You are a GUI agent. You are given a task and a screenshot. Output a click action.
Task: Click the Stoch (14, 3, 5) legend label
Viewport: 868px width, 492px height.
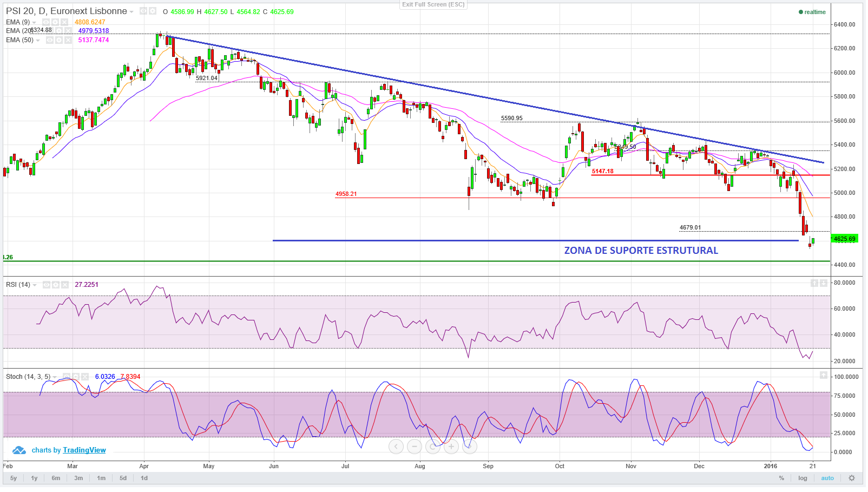click(x=28, y=377)
